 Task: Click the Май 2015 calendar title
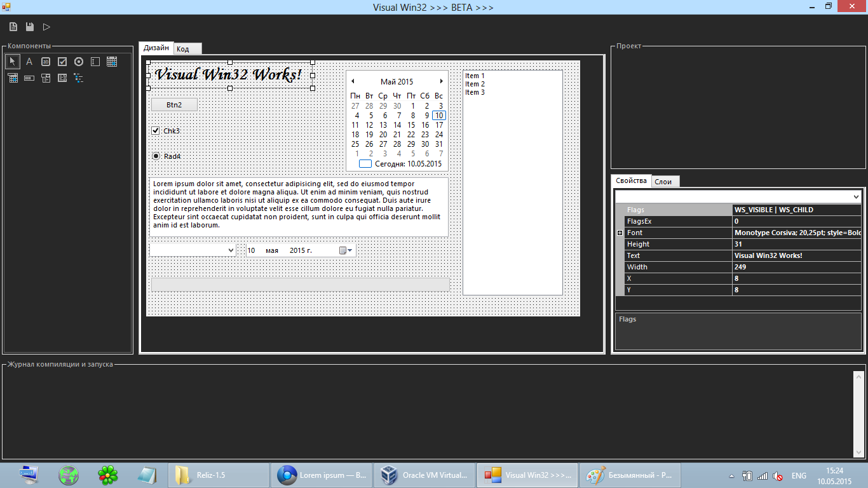tap(397, 82)
